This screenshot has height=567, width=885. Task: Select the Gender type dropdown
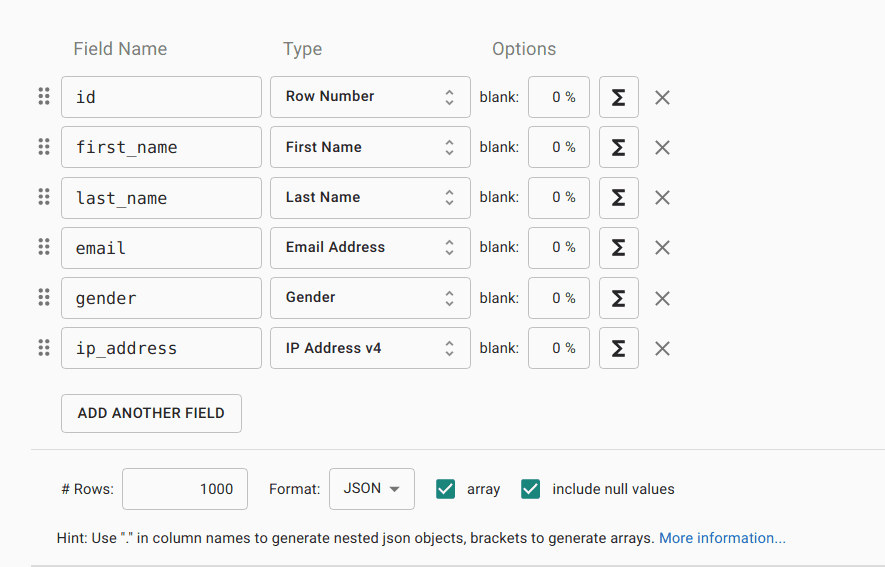tap(370, 298)
